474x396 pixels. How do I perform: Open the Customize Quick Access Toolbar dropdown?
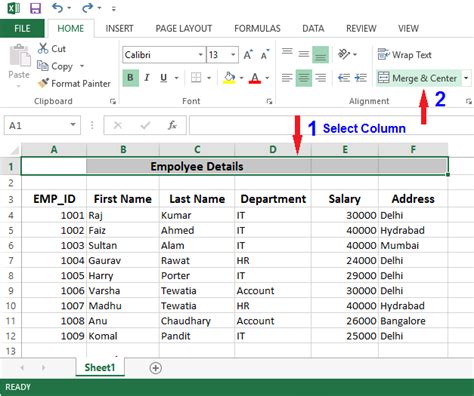point(114,8)
